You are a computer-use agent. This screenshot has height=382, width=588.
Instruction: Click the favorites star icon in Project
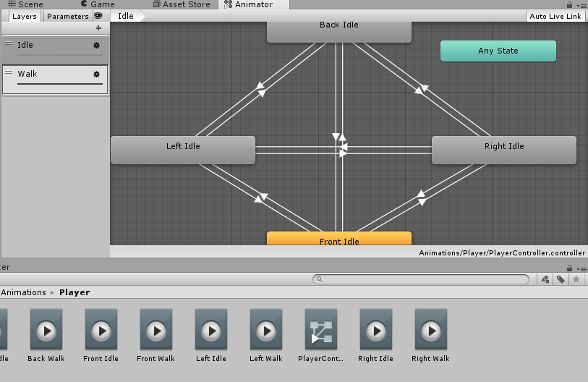point(576,279)
